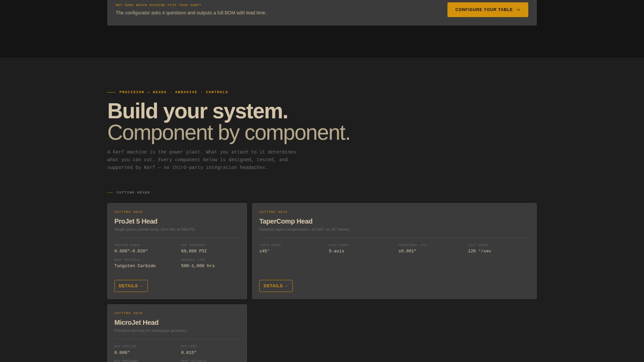Image resolution: width=644 pixels, height=362 pixels.
Task: Click the CONTROLS label in the tagline
Action: (x=217, y=92)
